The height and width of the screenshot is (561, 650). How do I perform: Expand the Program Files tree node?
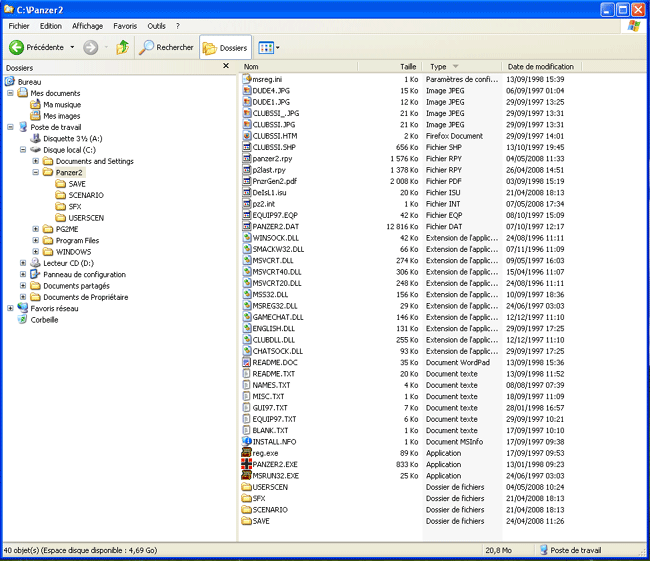click(36, 240)
